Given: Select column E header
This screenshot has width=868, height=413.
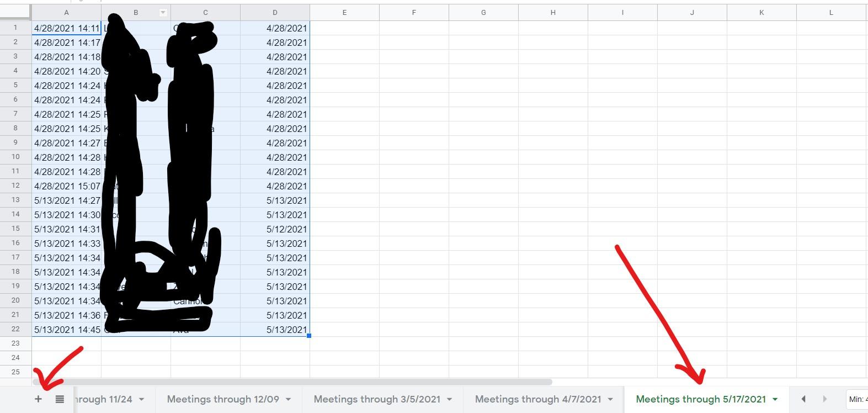Looking at the screenshot, I should (344, 13).
